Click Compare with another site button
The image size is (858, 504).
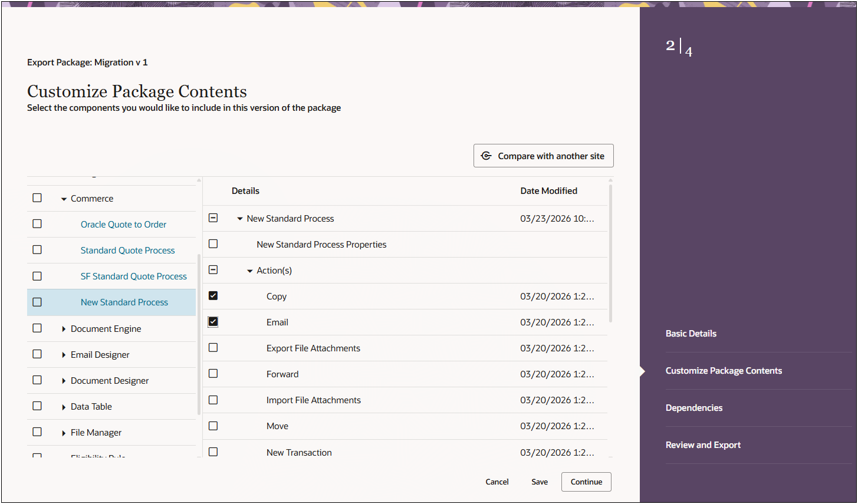543,156
